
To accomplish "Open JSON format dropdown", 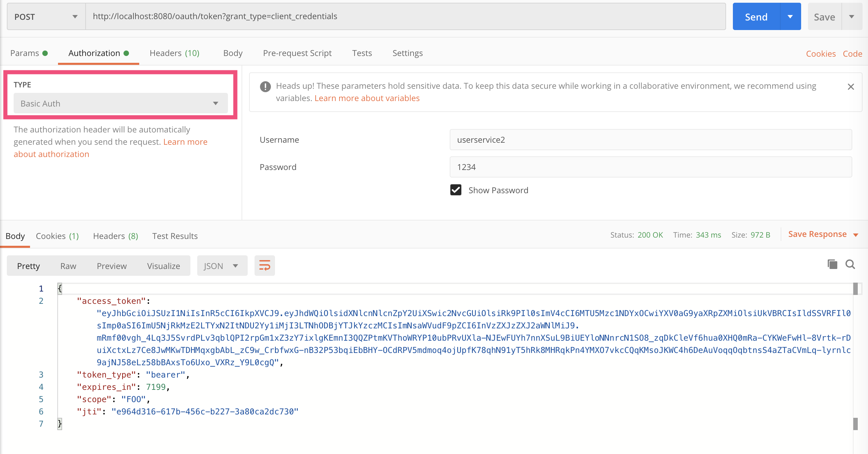I will tap(222, 266).
